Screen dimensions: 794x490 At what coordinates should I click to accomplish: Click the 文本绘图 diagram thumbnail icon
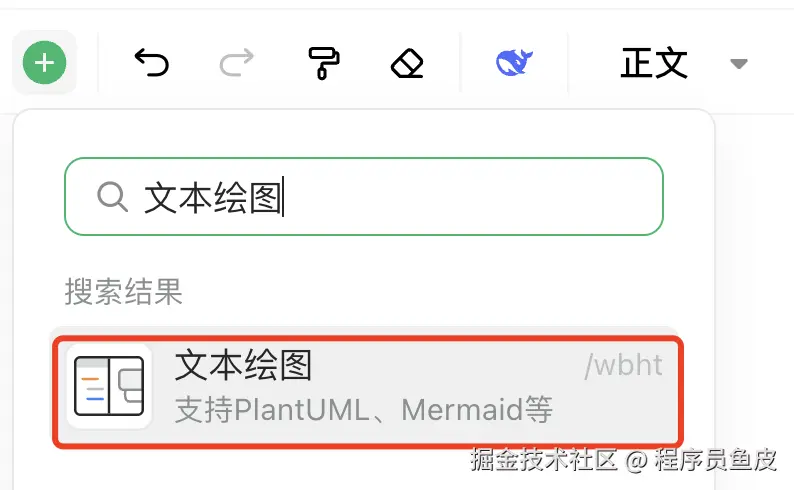109,386
